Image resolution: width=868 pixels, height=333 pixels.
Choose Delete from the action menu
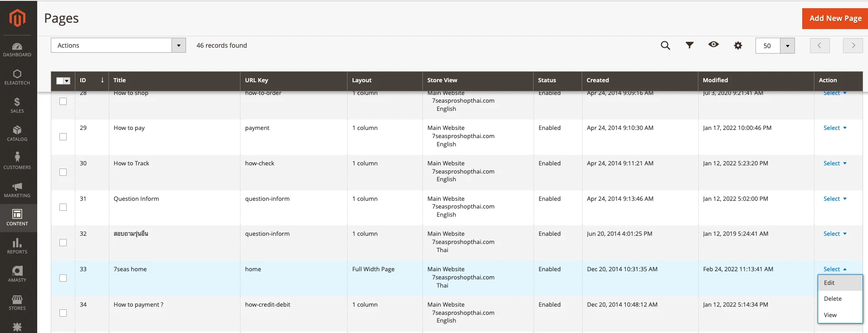point(840,298)
